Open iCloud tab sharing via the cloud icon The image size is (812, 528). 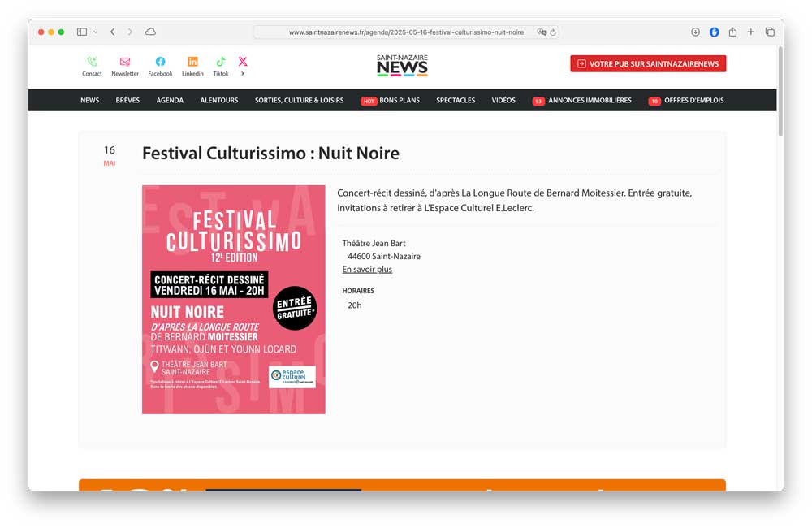point(151,32)
